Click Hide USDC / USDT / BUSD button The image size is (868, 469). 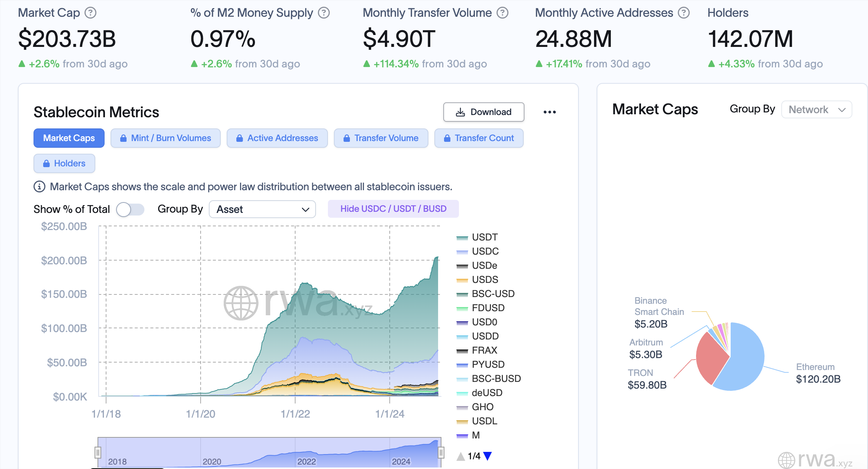click(395, 209)
